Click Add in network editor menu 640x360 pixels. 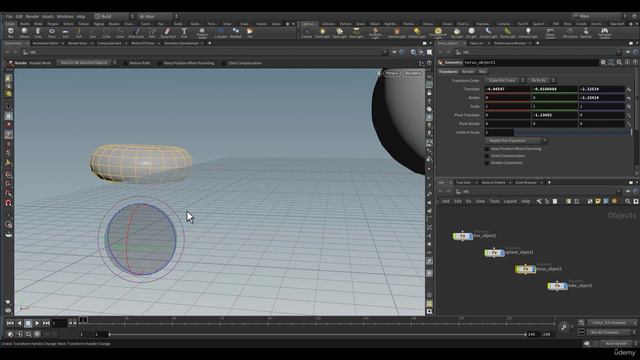point(446,201)
